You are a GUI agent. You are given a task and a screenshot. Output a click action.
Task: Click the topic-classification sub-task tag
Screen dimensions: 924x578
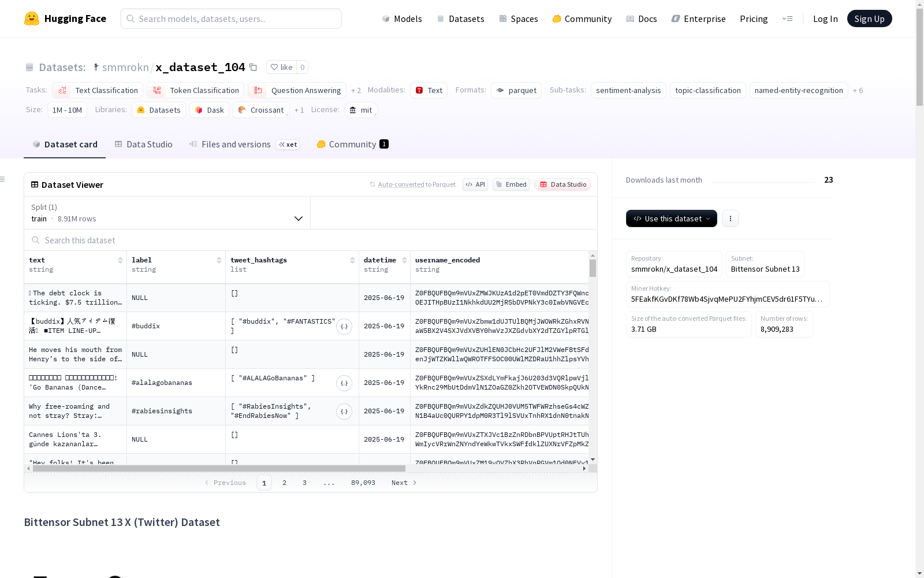point(708,90)
